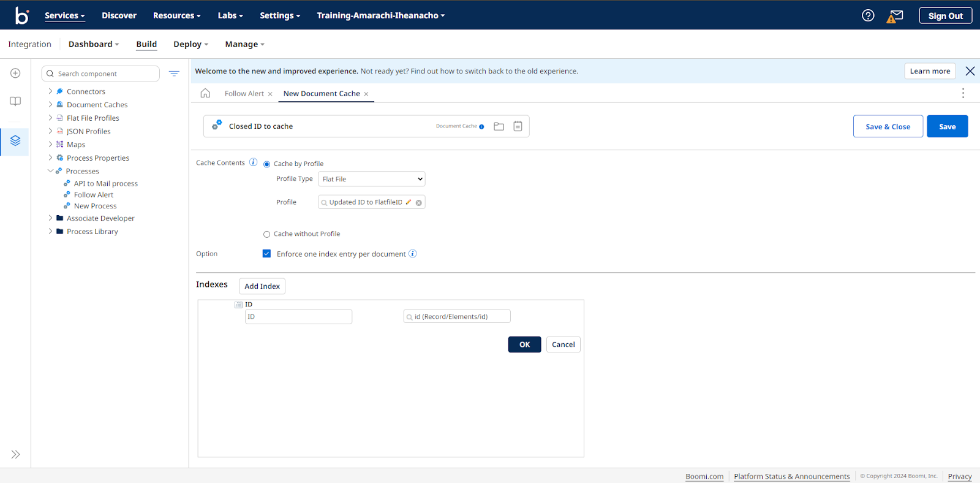This screenshot has width=980, height=483.
Task: Click the pencil edit icon in Profile field
Action: 409,202
